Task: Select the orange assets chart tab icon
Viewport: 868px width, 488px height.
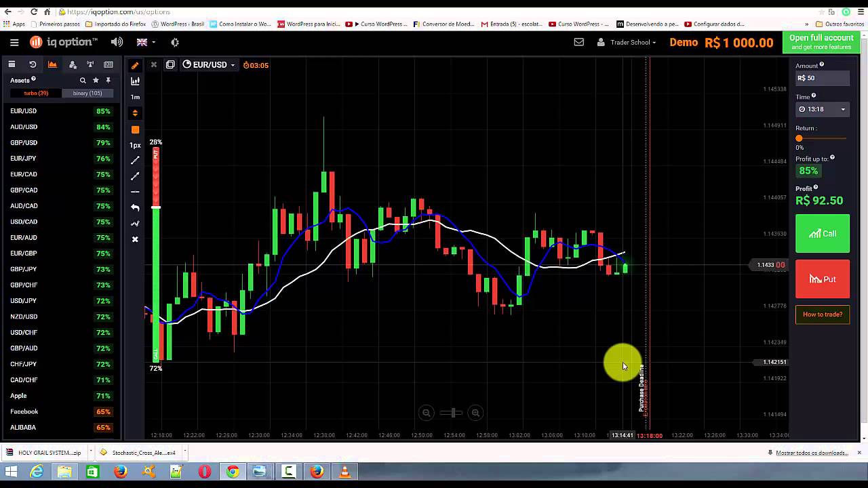Action: (x=52, y=64)
